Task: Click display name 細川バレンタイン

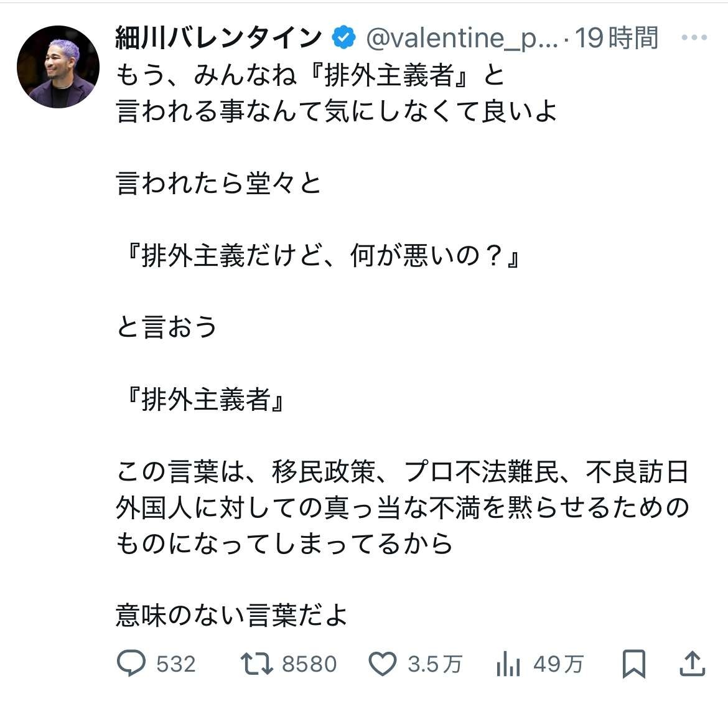Action: tap(218, 39)
